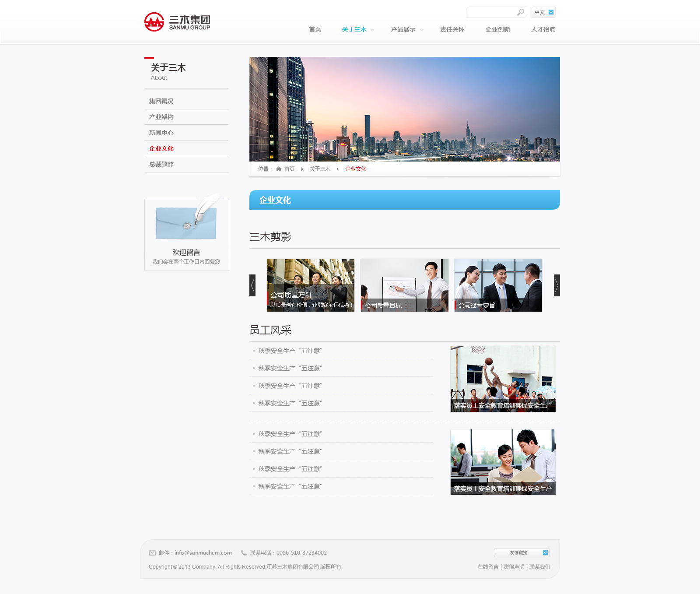Click 关于三木 in breadcrumb
Image resolution: width=700 pixels, height=594 pixels.
(320, 169)
